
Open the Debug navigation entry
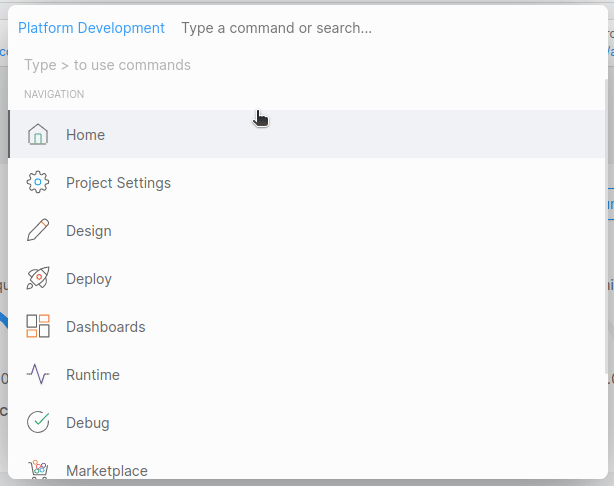coord(307,422)
